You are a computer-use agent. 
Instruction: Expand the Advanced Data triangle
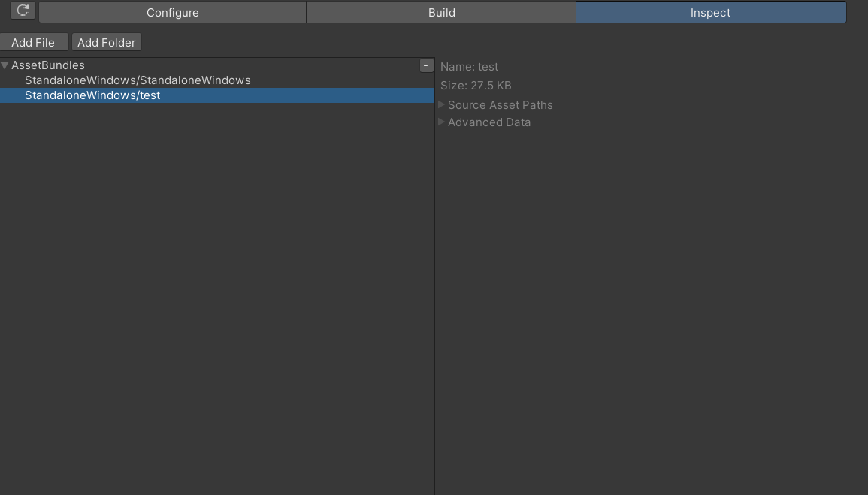[x=442, y=122]
